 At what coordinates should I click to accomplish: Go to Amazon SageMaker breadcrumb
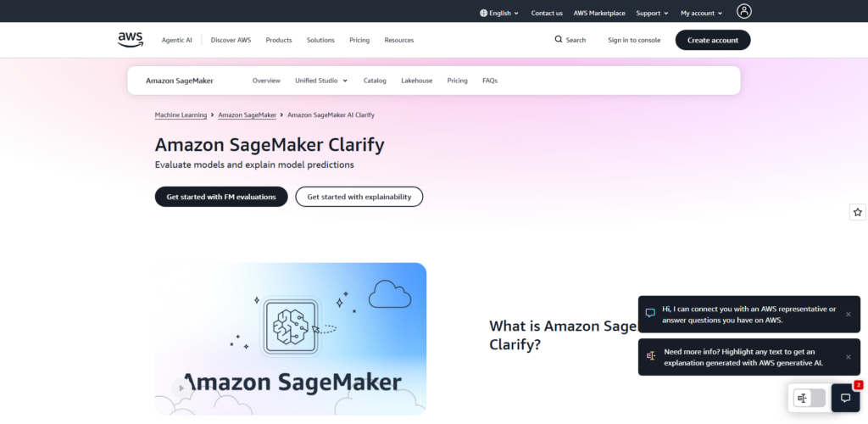tap(247, 114)
